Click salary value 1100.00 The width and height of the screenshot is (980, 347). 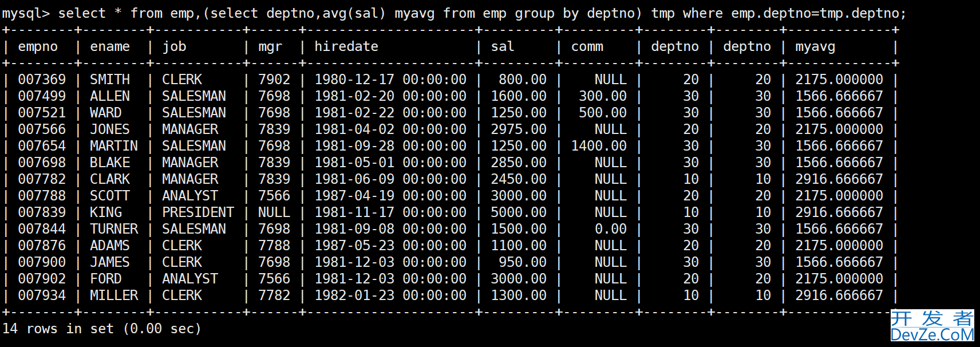coord(519,246)
